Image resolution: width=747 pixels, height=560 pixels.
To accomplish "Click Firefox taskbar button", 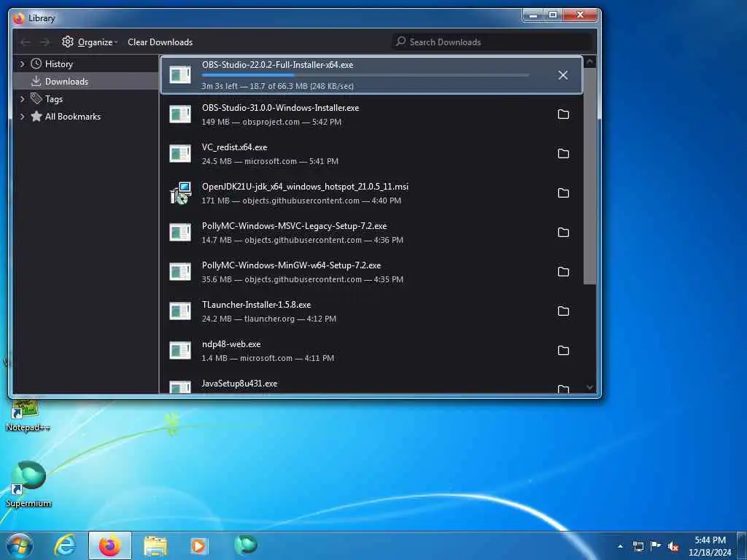I will click(109, 545).
